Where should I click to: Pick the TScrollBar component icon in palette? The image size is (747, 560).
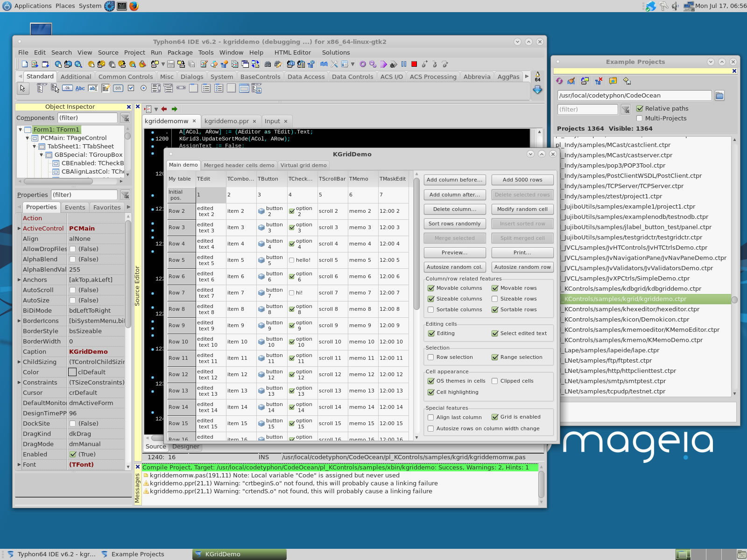point(181,88)
